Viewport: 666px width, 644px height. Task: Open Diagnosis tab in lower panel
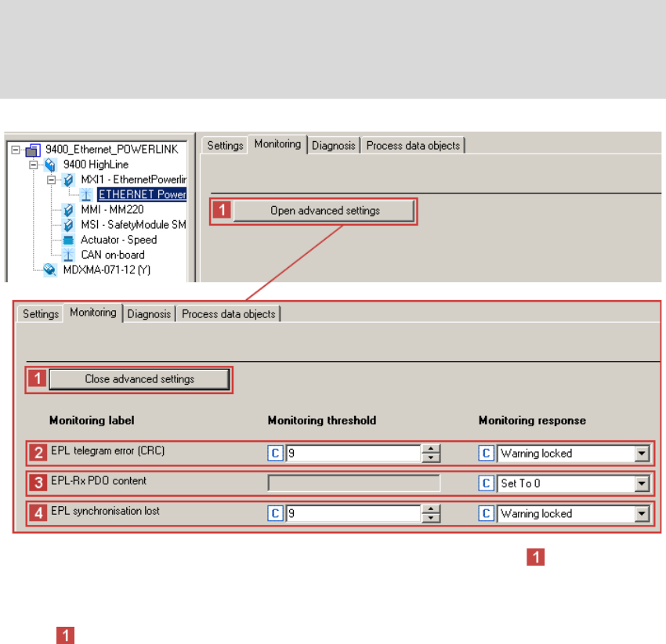point(149,314)
